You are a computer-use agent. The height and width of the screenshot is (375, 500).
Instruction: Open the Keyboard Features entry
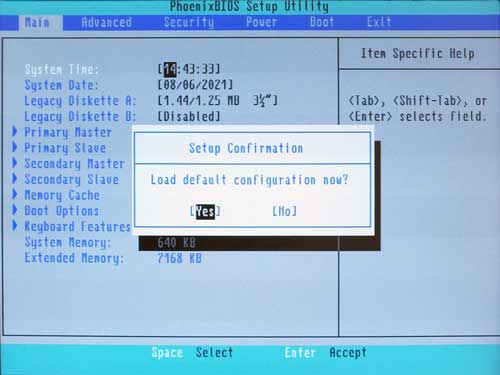[x=77, y=227]
